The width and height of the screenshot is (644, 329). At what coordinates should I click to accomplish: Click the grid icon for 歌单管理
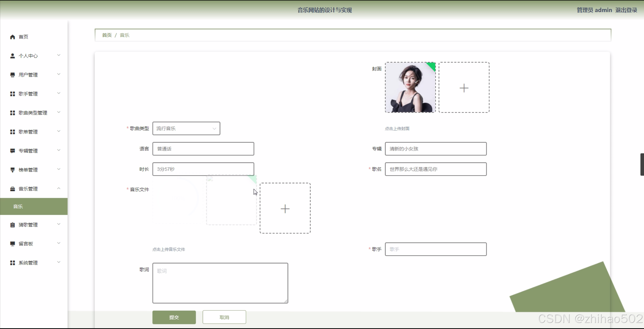pyautogui.click(x=12, y=132)
